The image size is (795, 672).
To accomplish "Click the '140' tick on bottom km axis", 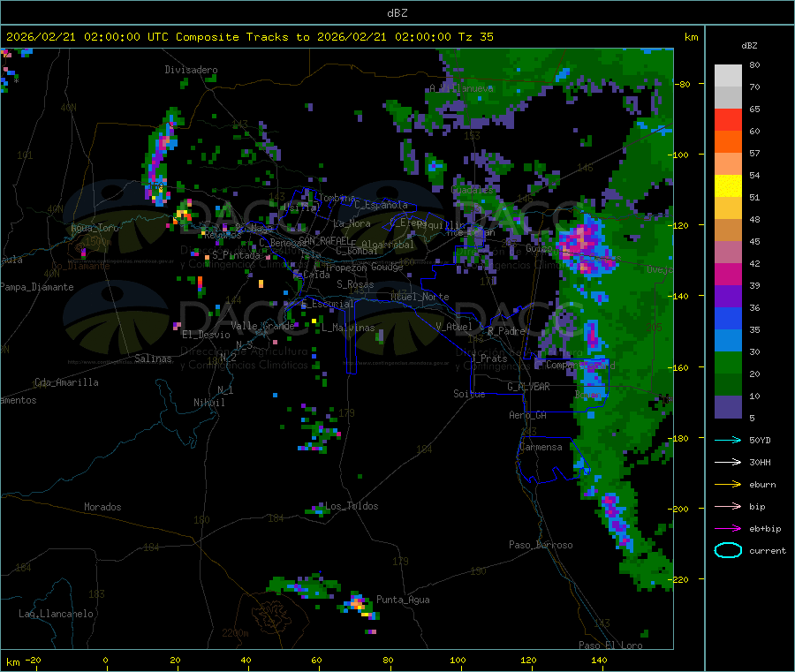I will pyautogui.click(x=599, y=660).
